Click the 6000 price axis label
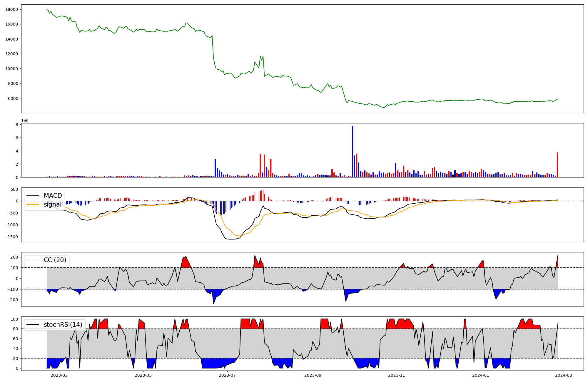Image resolution: width=588 pixels, height=382 pixels. 13,98
